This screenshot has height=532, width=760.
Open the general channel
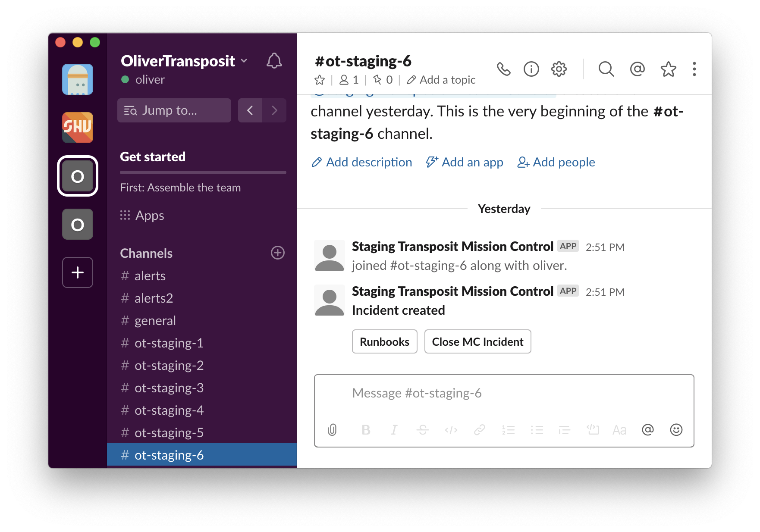click(x=202, y=321)
